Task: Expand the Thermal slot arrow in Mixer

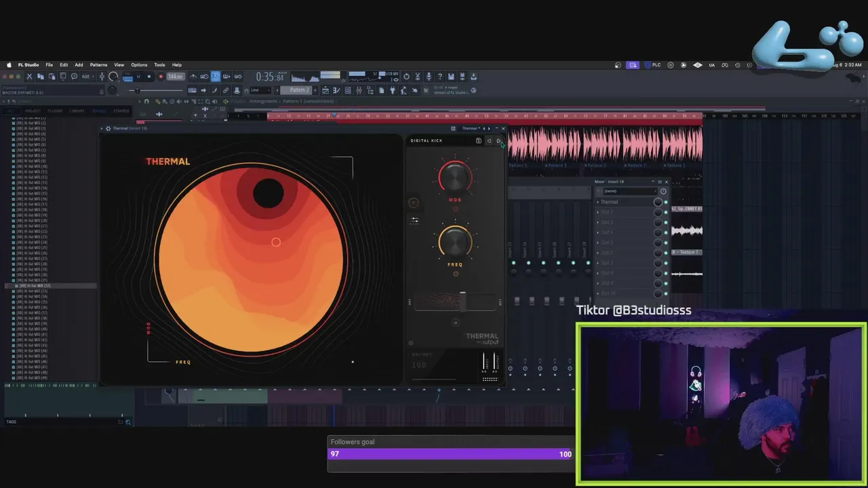Action: click(598, 202)
